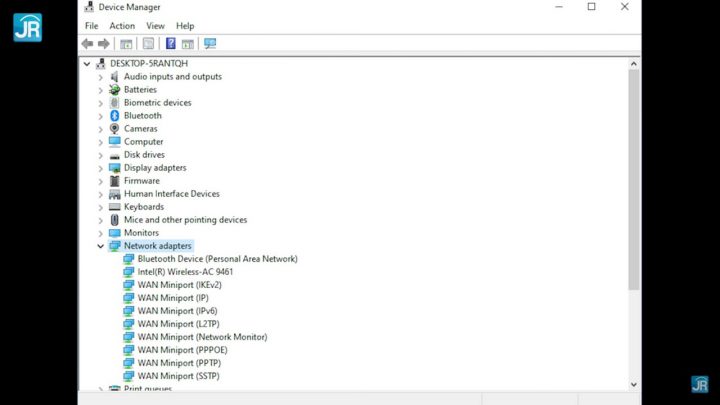Click the vertical scrollbar down arrow

point(633,384)
